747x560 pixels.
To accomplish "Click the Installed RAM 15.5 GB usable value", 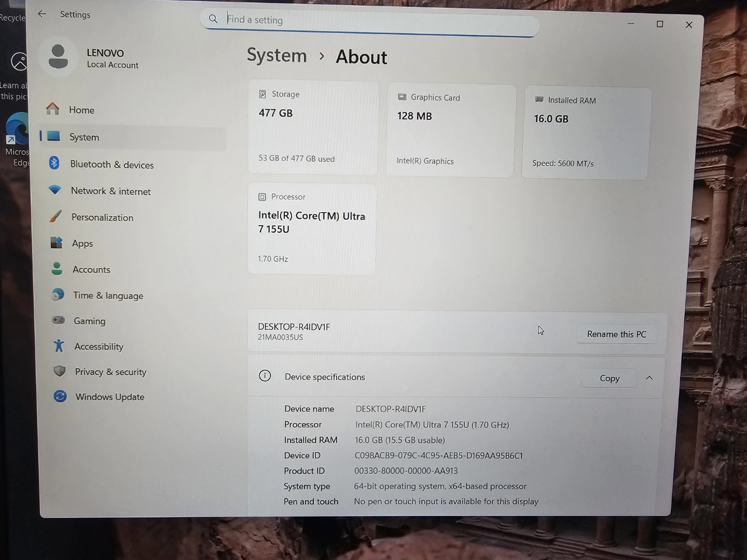I will point(399,440).
